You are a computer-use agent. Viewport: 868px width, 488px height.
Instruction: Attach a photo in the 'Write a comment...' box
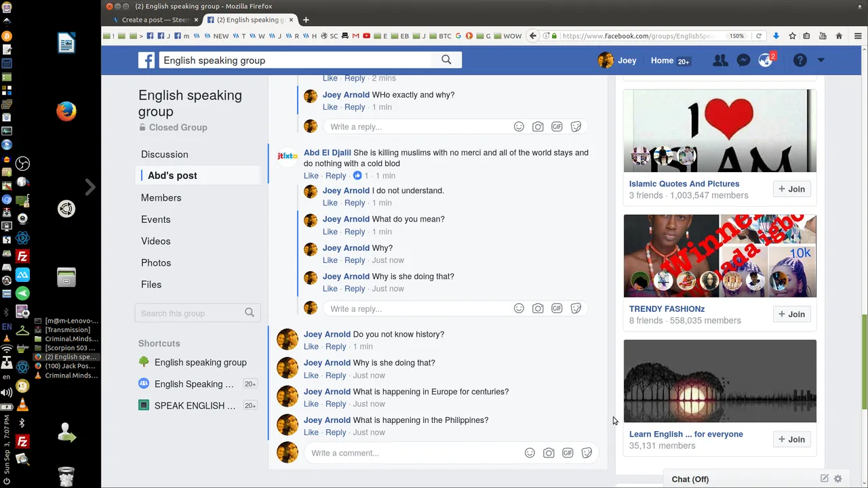(x=549, y=453)
